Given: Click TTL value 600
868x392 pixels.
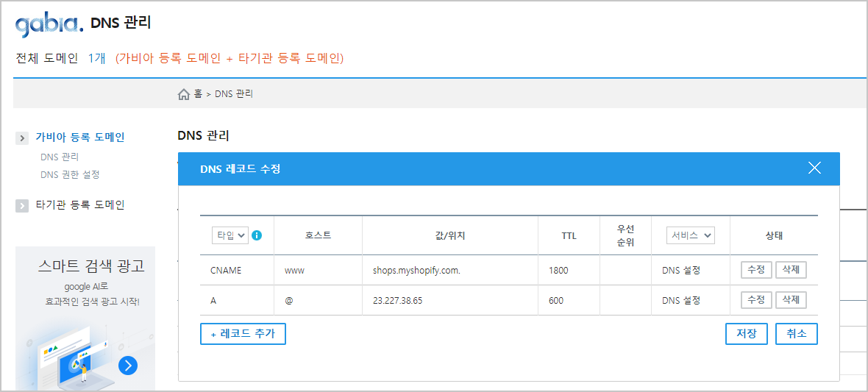Looking at the screenshot, I should pyautogui.click(x=556, y=301).
